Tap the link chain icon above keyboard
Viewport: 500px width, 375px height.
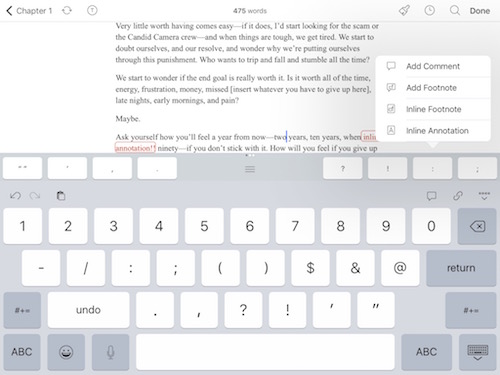click(x=458, y=196)
